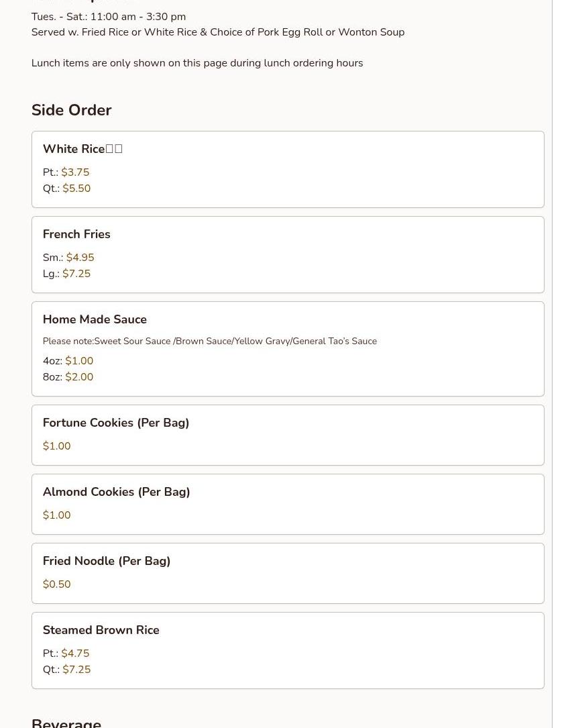Viewport: 566px width, 728px height.
Task: Select Steamed Brown Rice Pt. $4.75
Action: pos(66,654)
